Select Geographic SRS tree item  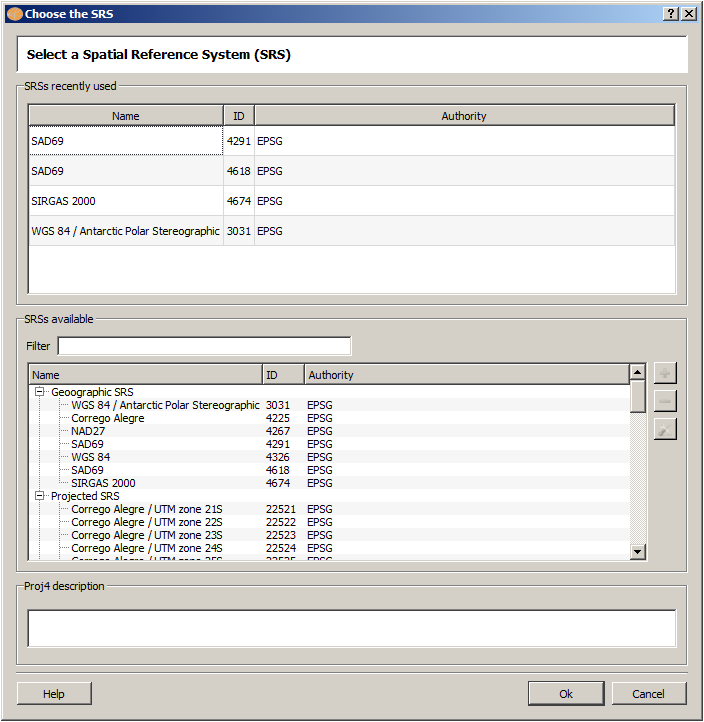pyautogui.click(x=92, y=392)
